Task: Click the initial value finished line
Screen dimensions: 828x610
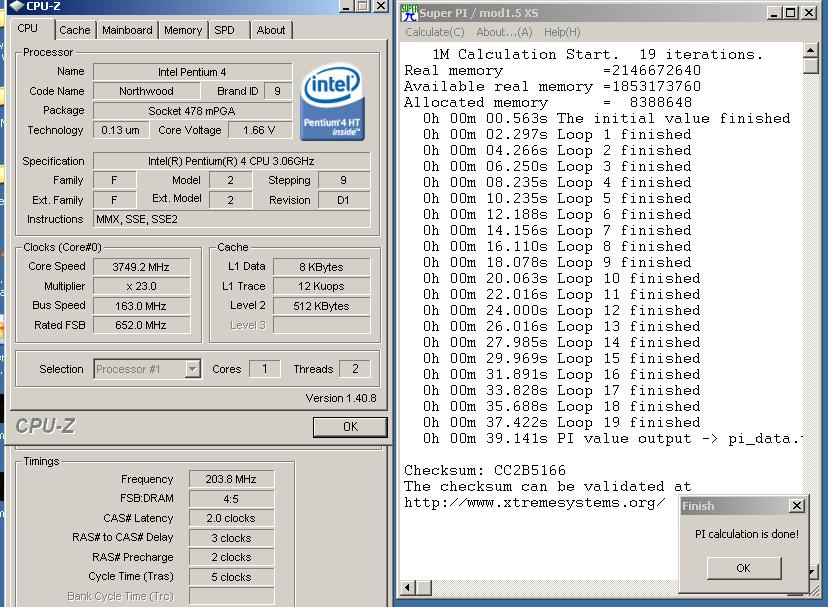Action: click(x=606, y=118)
